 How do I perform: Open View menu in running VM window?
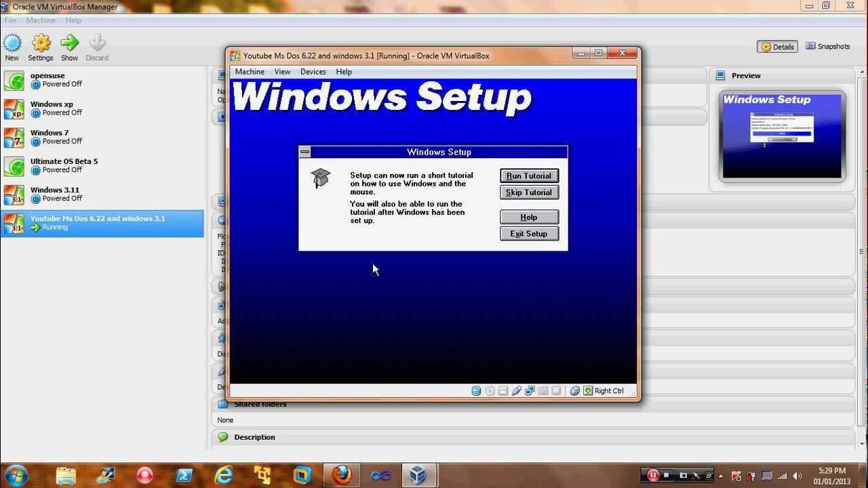282,72
